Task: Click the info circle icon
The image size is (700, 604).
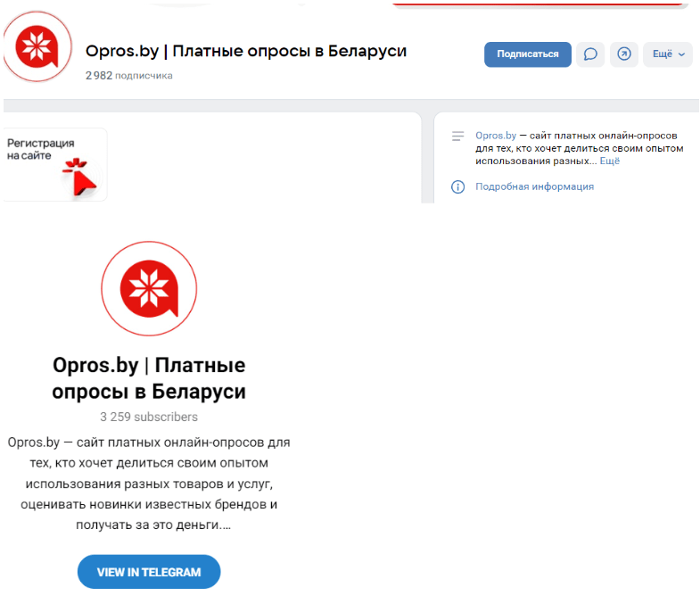Action: [x=457, y=186]
